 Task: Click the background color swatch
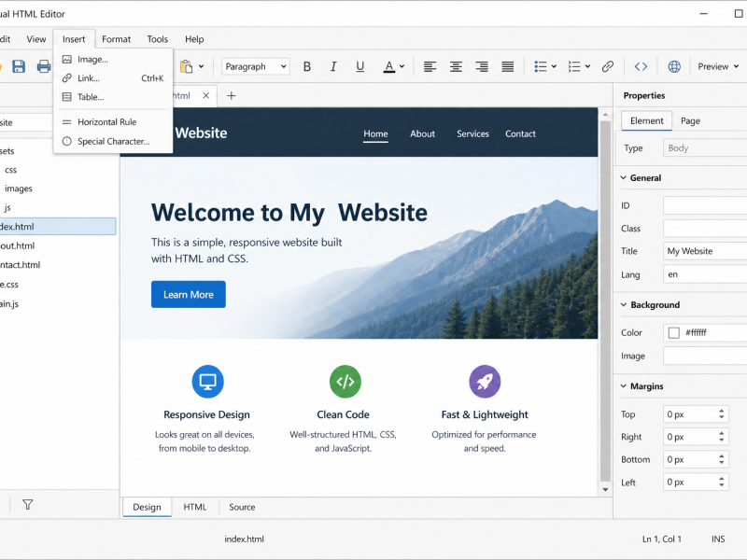click(x=673, y=332)
